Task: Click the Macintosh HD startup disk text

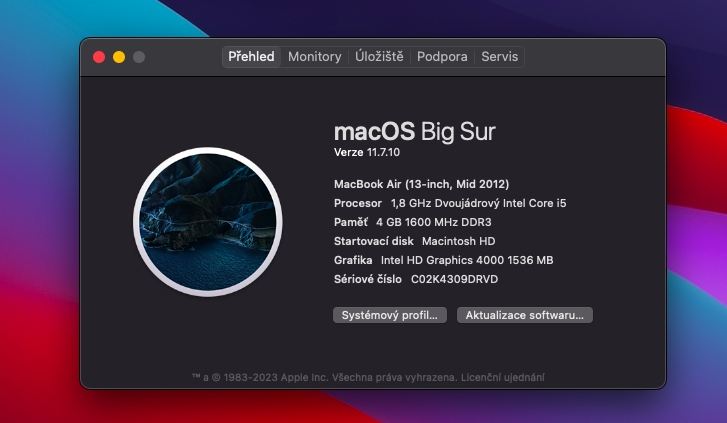Action: [x=459, y=241]
